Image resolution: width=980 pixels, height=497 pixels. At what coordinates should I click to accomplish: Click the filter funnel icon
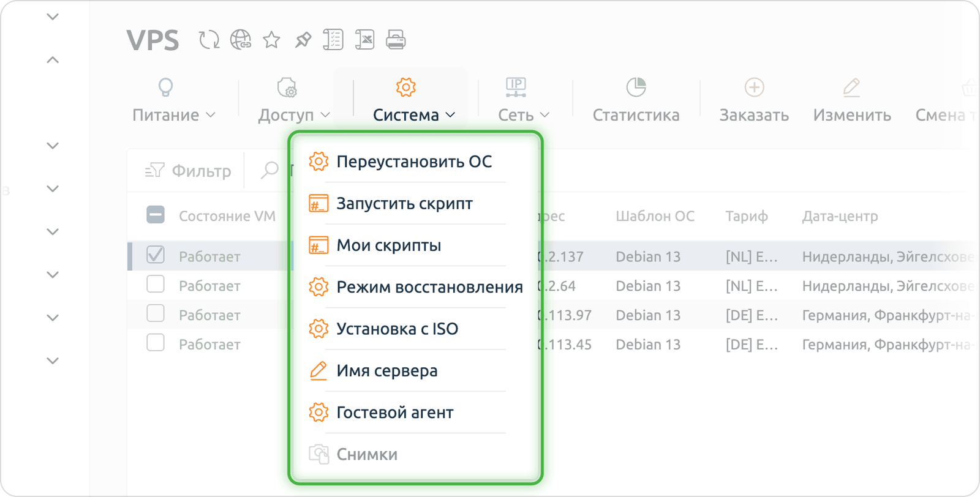coord(154,170)
